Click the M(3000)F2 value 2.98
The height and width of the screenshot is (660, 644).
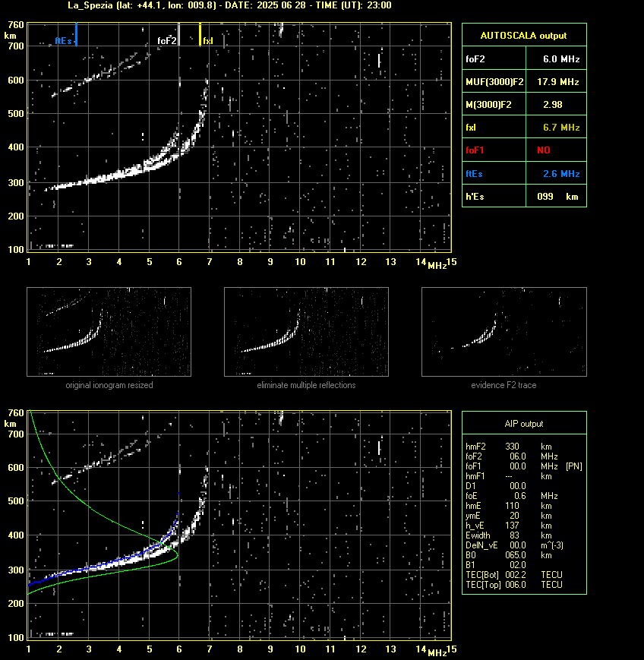pos(553,104)
